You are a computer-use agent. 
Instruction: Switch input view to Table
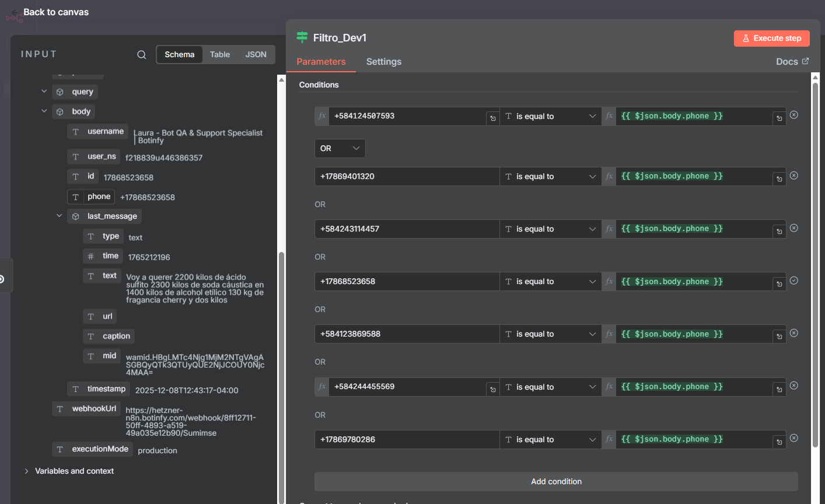click(220, 54)
